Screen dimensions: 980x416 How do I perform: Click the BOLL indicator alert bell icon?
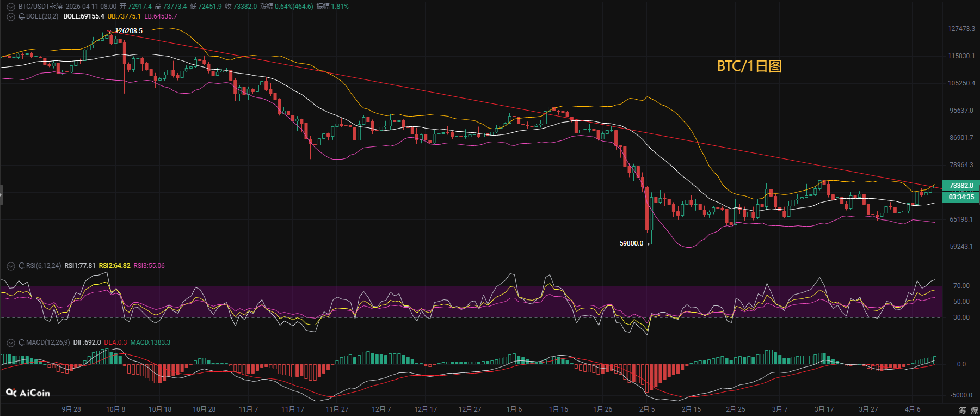[x=22, y=17]
